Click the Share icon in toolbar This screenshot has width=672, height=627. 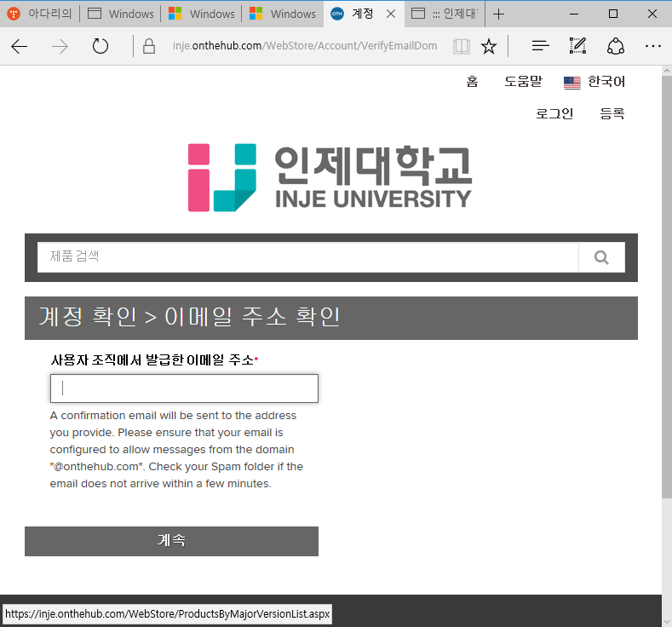tap(616, 46)
